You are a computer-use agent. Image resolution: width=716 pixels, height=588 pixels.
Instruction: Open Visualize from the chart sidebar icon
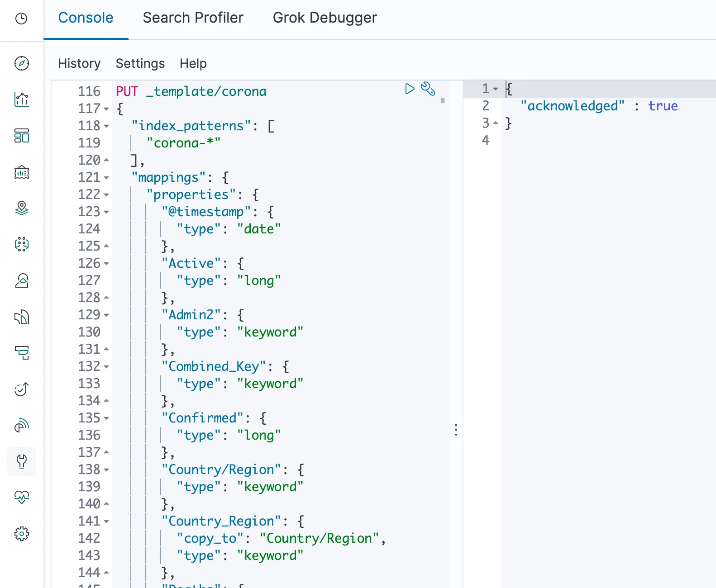22,100
